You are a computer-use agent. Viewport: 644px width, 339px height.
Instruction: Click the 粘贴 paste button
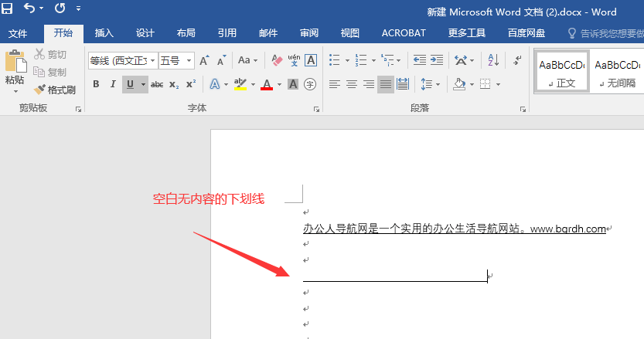point(15,67)
